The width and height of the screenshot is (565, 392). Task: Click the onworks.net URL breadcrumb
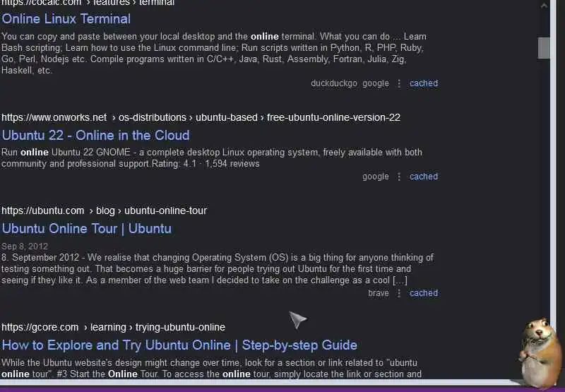(x=201, y=117)
